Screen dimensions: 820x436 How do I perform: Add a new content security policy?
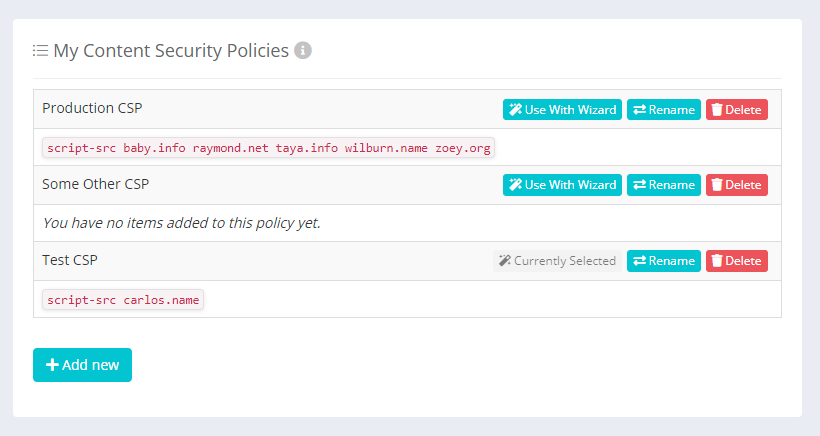tap(82, 365)
